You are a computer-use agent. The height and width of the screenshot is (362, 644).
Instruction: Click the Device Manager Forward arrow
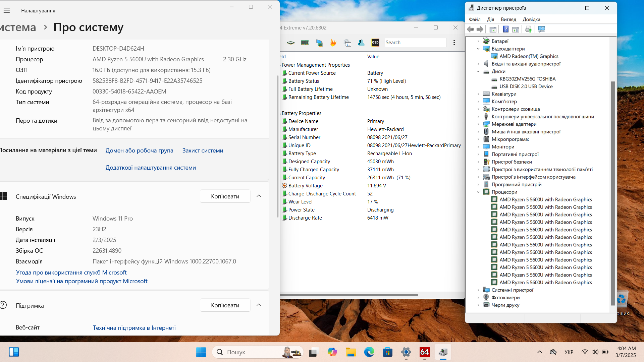(480, 29)
